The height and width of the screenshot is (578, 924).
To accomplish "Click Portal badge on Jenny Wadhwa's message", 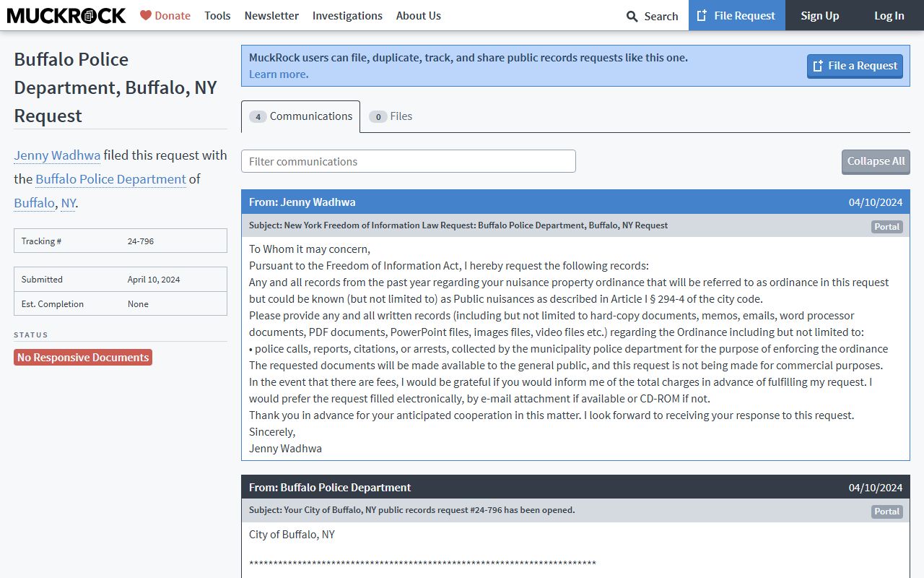I will 886,226.
